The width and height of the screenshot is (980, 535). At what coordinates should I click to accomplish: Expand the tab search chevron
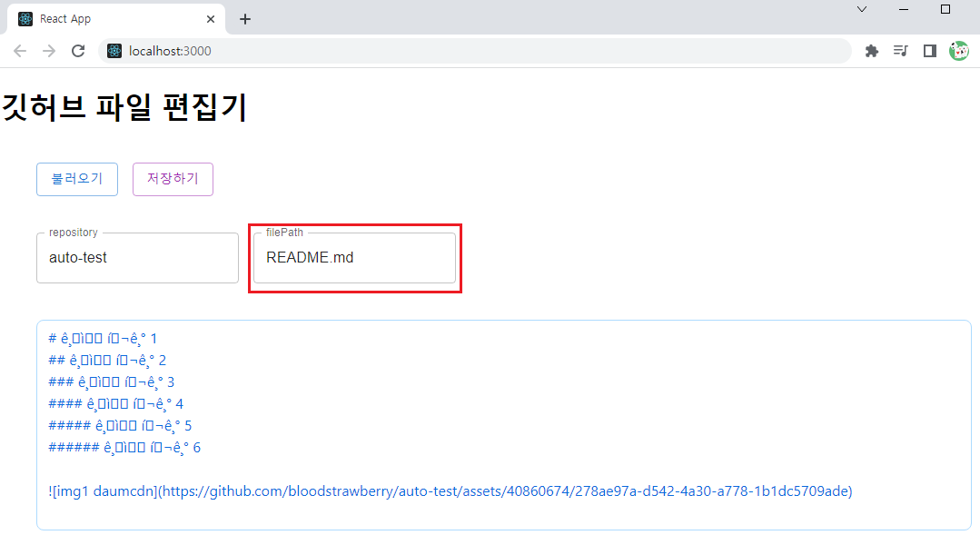coord(862,9)
